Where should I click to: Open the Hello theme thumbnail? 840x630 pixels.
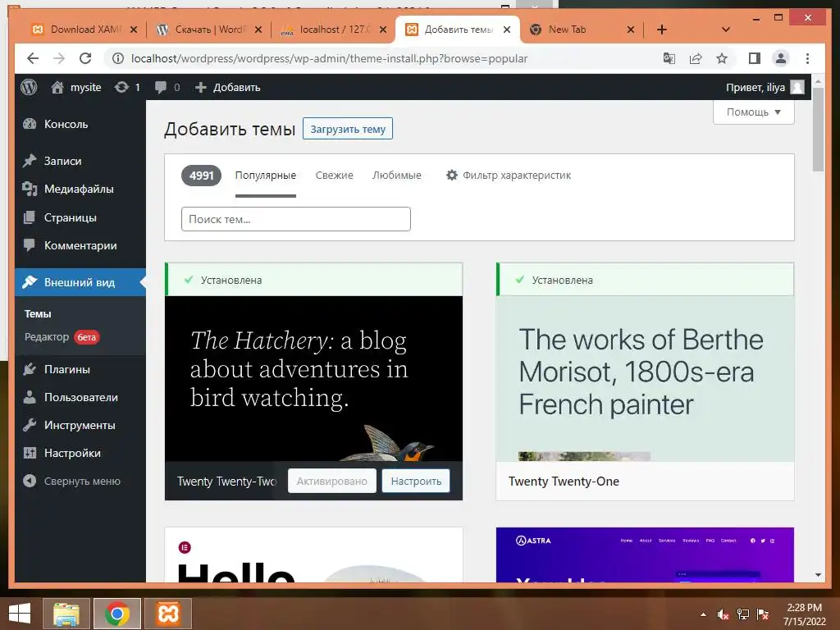coord(313,555)
